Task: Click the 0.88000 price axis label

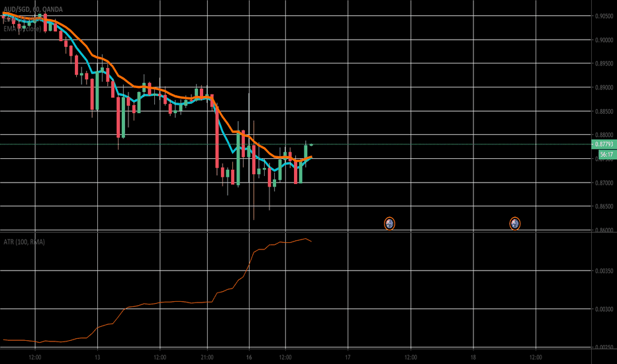Action: click(604, 135)
